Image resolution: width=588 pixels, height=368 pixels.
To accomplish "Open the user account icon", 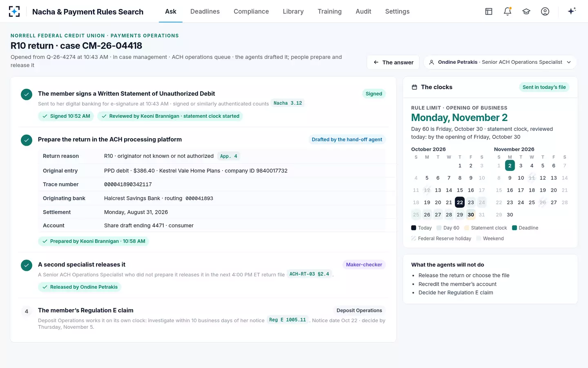I will (x=545, y=11).
